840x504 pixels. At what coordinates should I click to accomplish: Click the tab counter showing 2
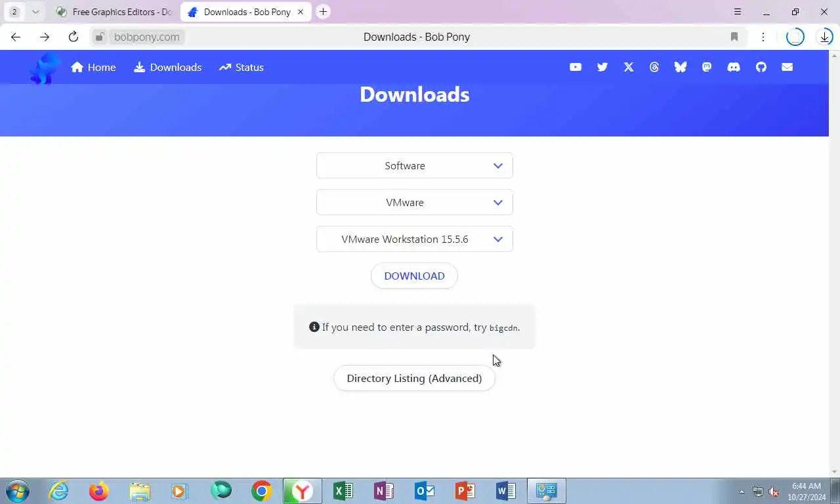click(14, 12)
